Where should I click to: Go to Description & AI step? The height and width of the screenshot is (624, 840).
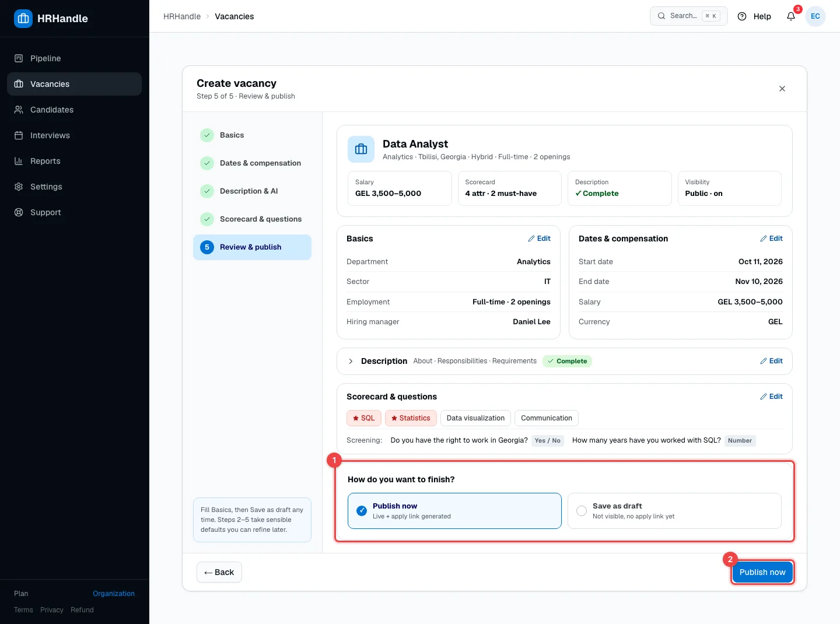(252, 191)
